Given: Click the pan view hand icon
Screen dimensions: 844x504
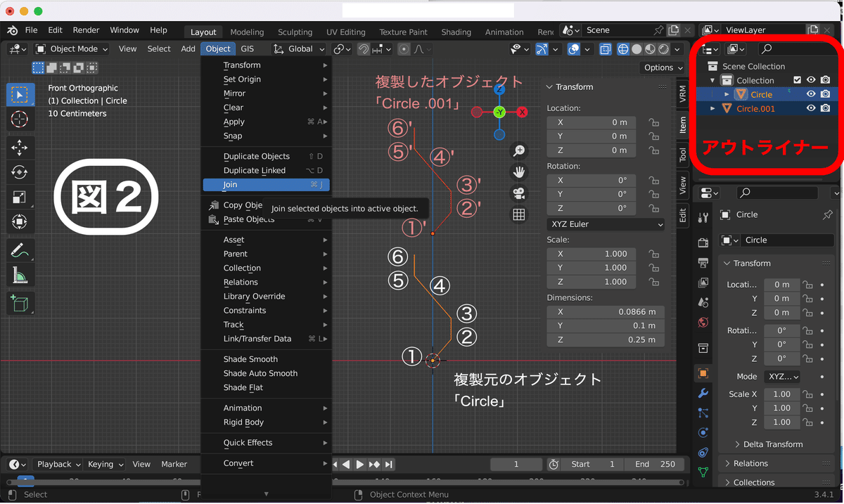Looking at the screenshot, I should coord(519,172).
